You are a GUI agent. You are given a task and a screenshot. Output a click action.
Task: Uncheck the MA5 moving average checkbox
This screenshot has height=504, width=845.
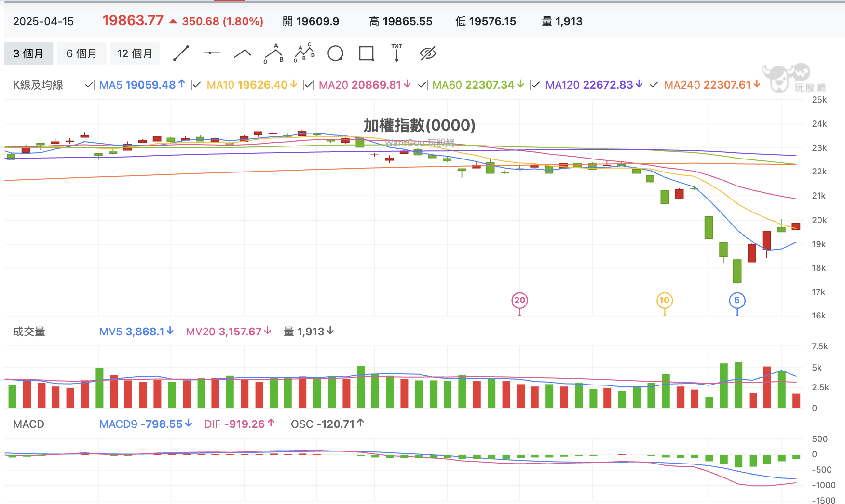coord(89,85)
